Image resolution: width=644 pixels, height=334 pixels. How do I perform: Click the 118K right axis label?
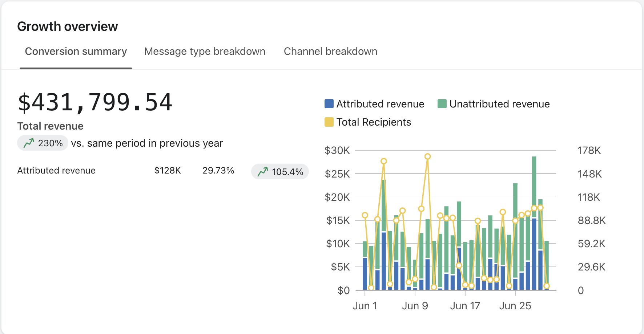click(589, 197)
